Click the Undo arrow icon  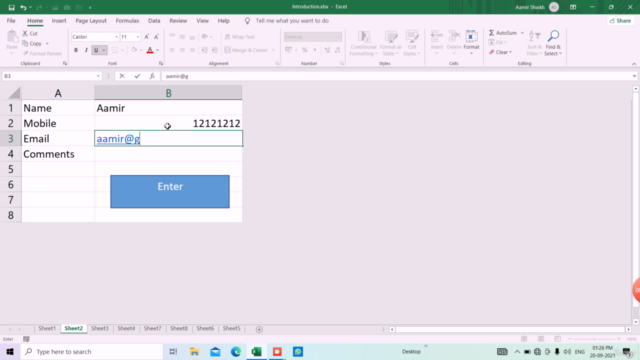click(x=23, y=7)
